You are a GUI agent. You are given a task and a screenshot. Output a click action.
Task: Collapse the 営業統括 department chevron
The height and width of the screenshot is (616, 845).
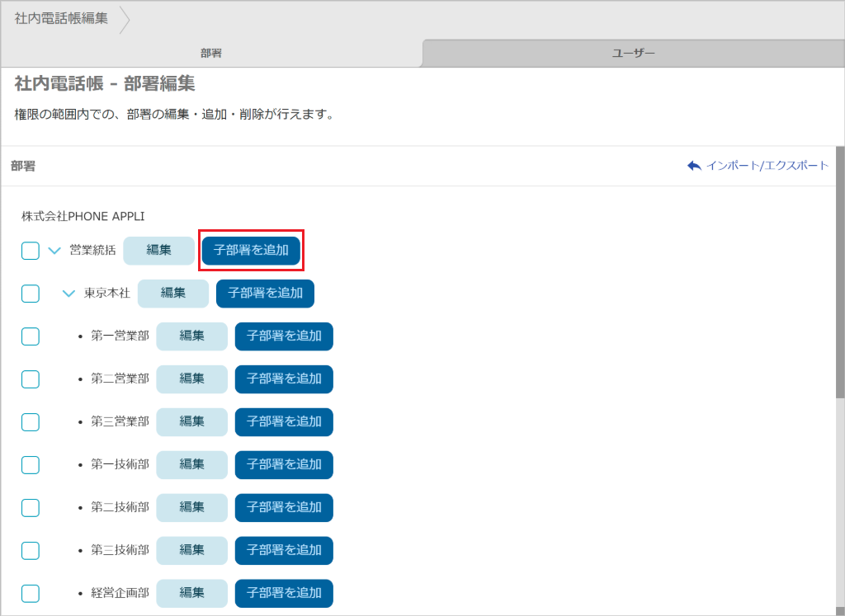click(x=54, y=251)
